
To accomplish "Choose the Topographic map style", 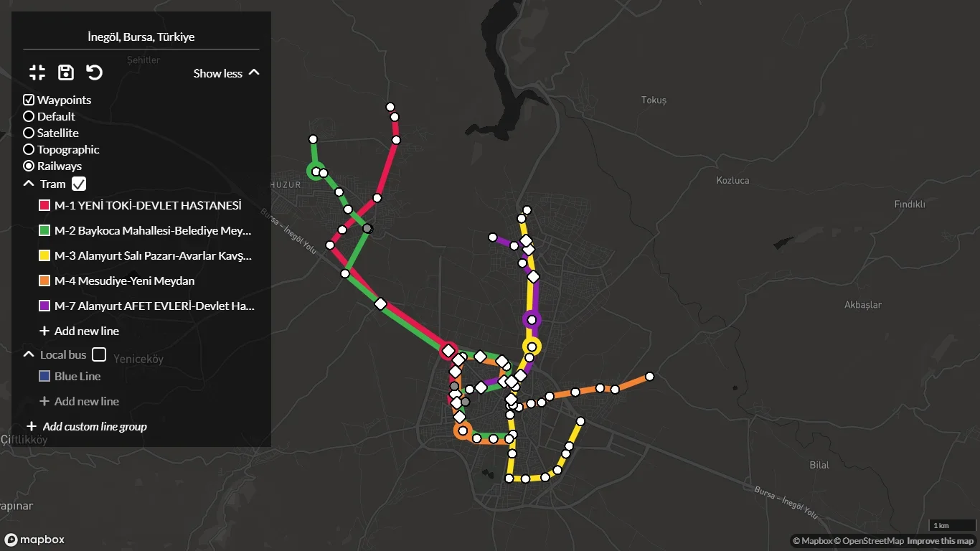I will pyautogui.click(x=29, y=149).
